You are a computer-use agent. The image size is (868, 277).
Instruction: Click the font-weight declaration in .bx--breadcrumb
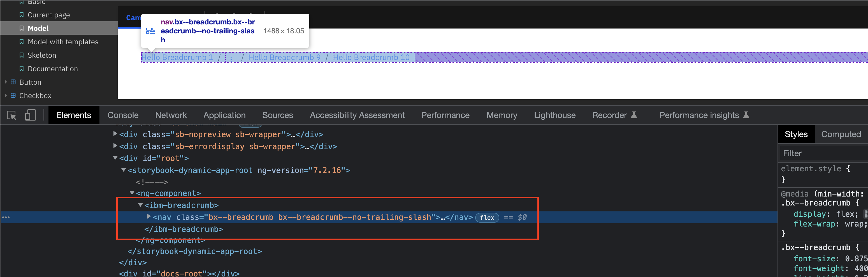830,269
